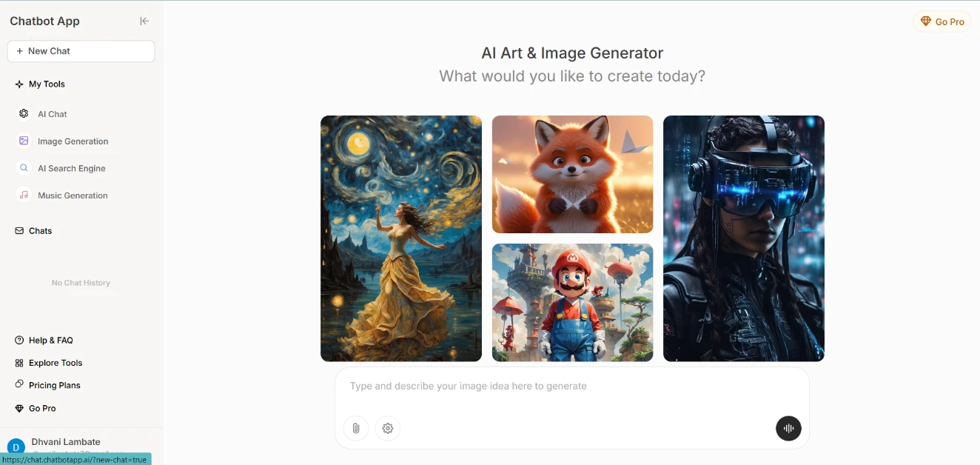Click the New Chat button

[81, 51]
